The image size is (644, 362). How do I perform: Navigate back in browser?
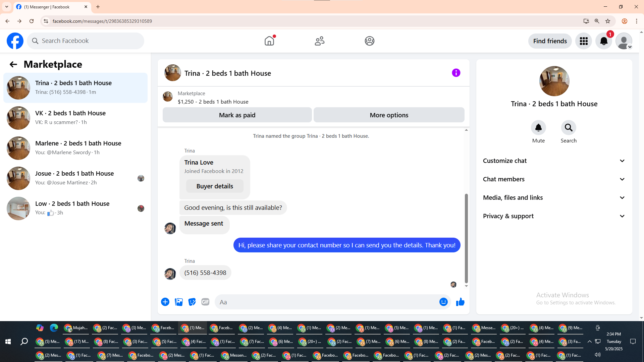pyautogui.click(x=7, y=21)
